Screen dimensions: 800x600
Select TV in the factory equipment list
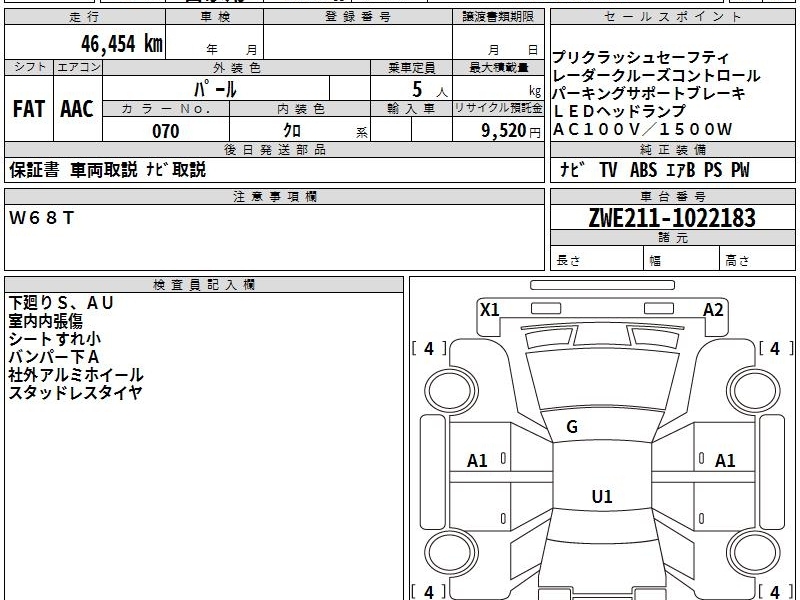pos(608,170)
